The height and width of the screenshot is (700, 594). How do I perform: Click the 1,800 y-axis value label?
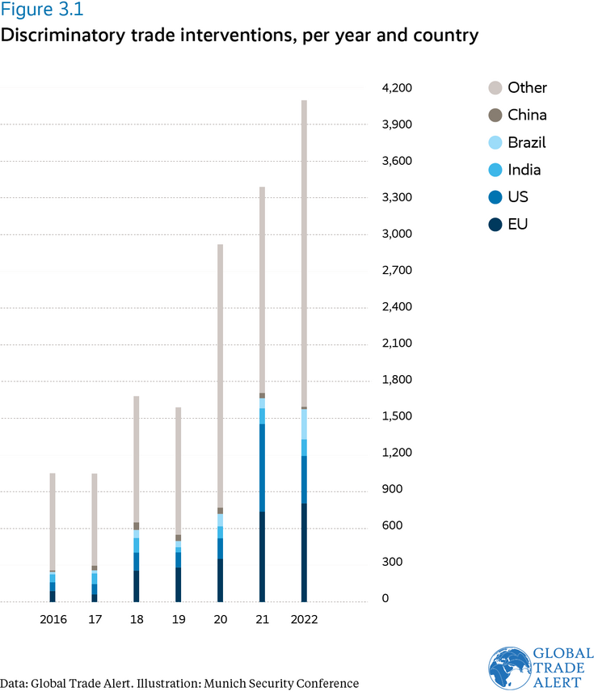click(397, 380)
